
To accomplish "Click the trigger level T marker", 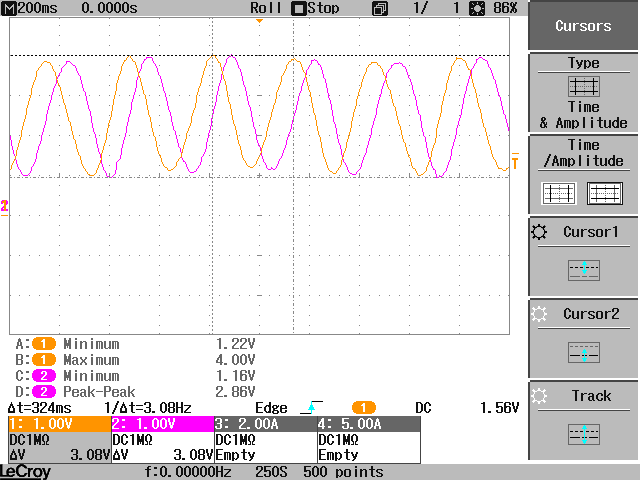I will [515, 161].
